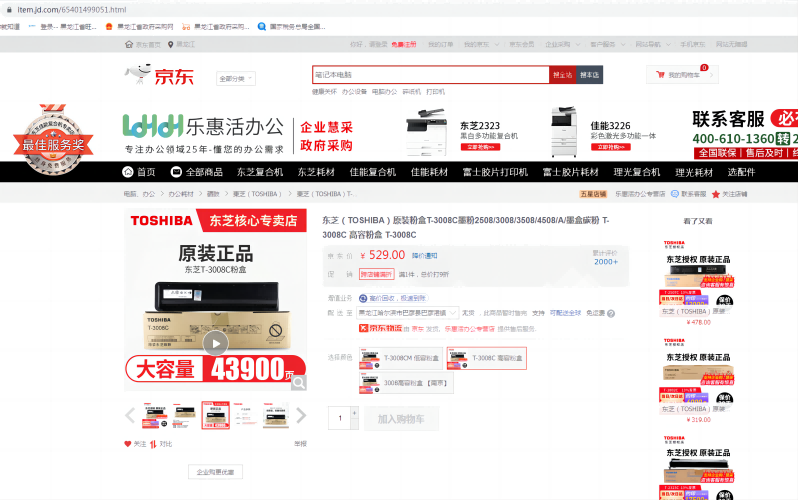Increase quantity with the plus stepper
798x500 pixels.
(354, 412)
